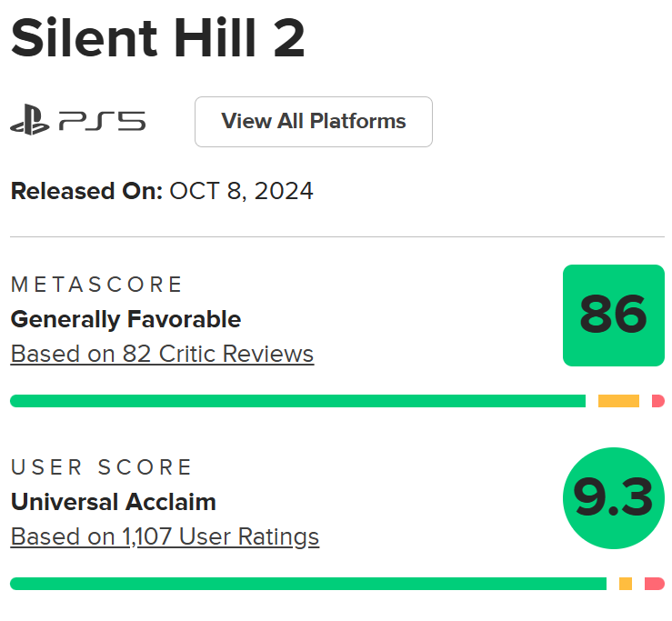672x621 pixels.
Task: Click the green positive segment of user bar
Action: point(308,584)
